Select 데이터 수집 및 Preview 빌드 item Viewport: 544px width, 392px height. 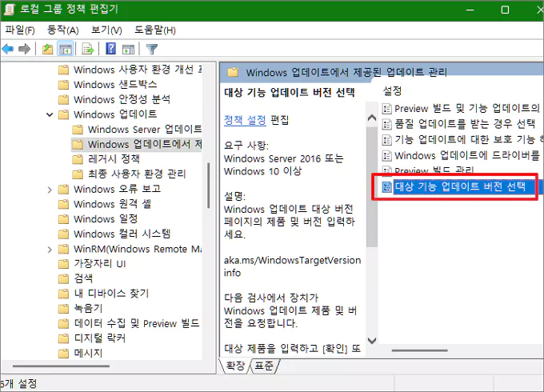pos(137,323)
